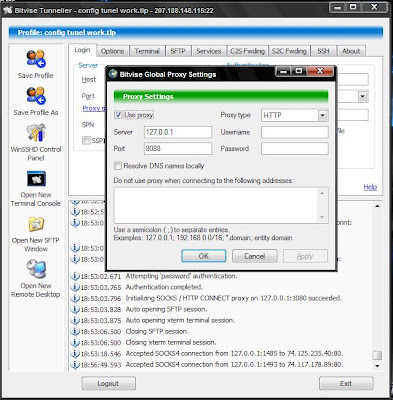
Task: Open the Terminal tab
Action: [x=147, y=51]
